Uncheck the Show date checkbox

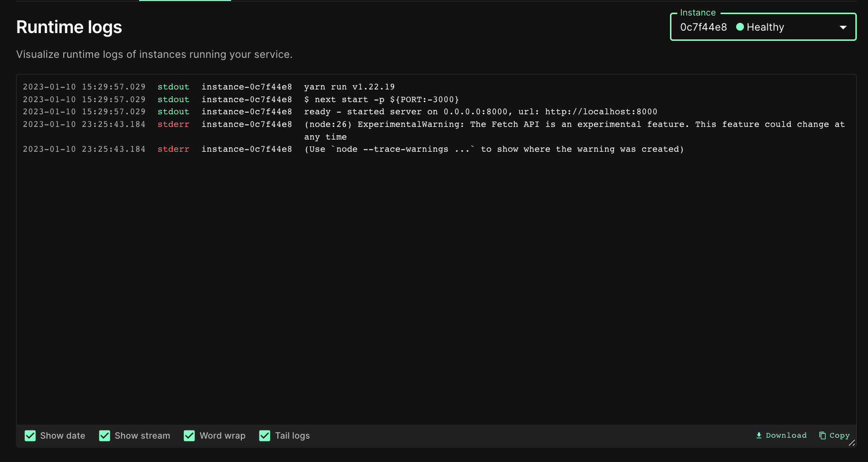click(x=30, y=436)
